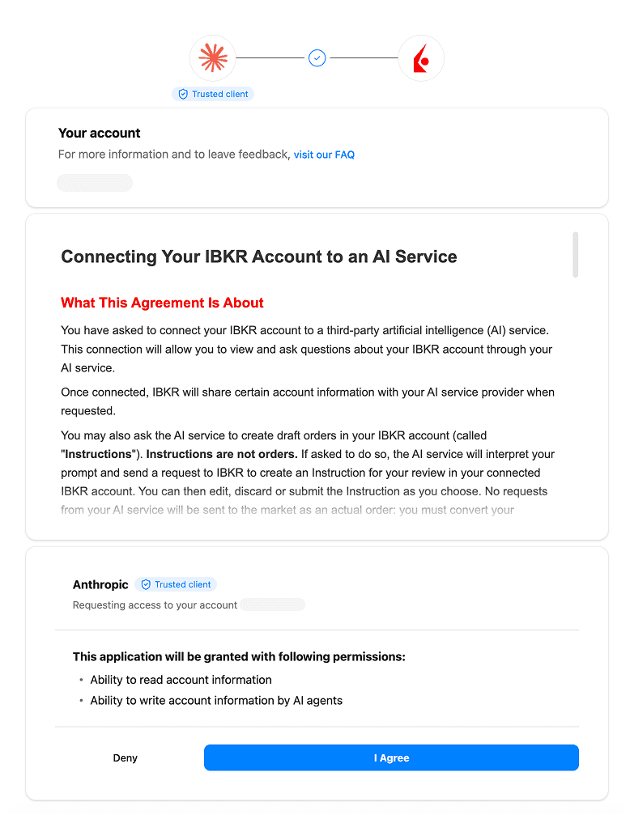The width and height of the screenshot is (630, 840).
Task: Click the Interactive Brokers red logo icon
Action: coord(421,58)
